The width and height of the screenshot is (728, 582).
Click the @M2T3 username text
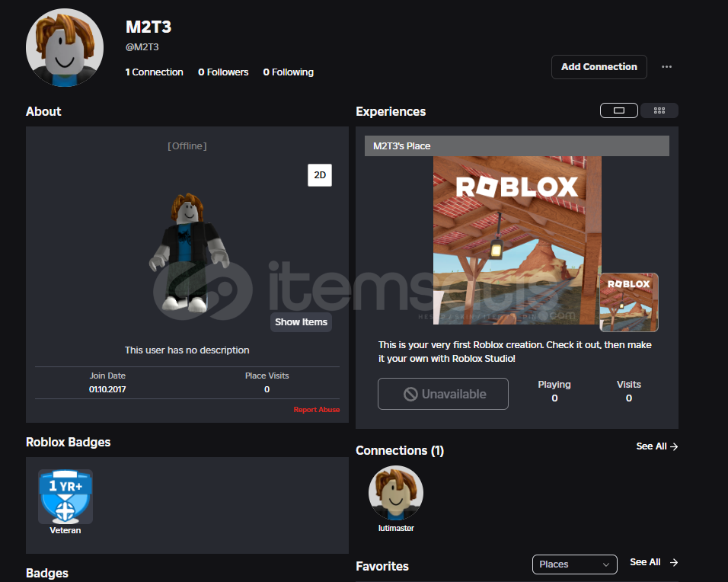(x=142, y=47)
